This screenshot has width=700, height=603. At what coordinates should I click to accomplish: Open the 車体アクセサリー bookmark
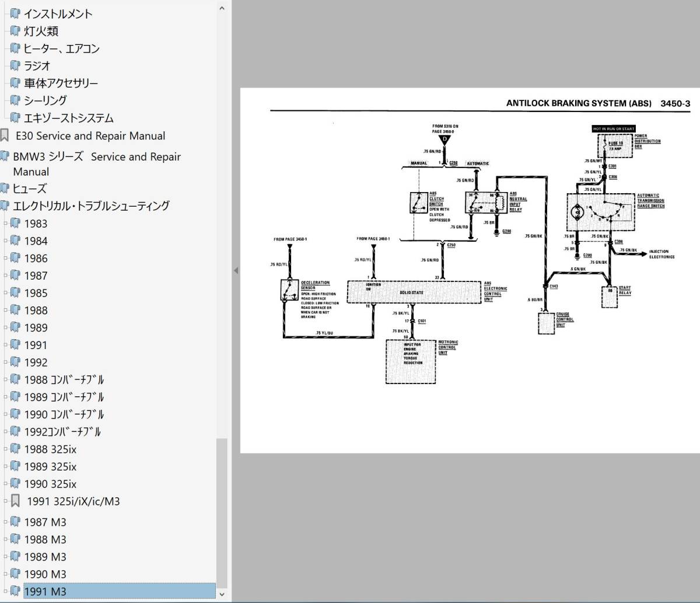pyautogui.click(x=61, y=83)
